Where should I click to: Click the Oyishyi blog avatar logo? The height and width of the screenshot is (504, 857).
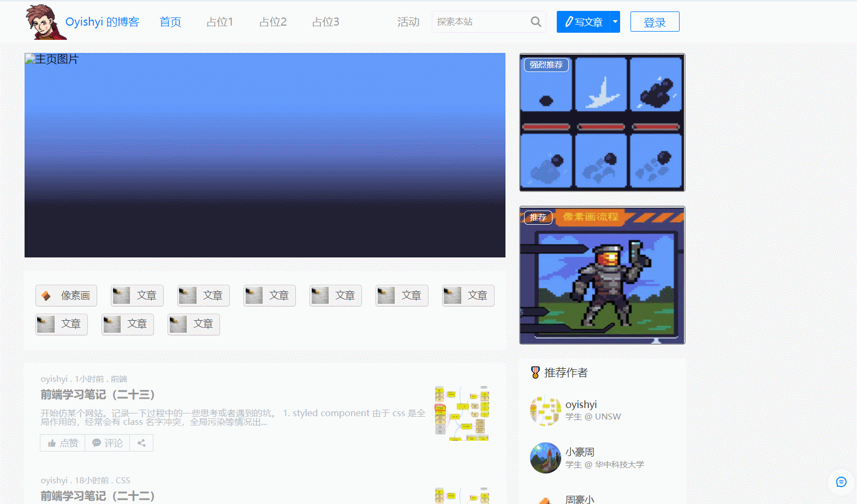click(x=46, y=22)
